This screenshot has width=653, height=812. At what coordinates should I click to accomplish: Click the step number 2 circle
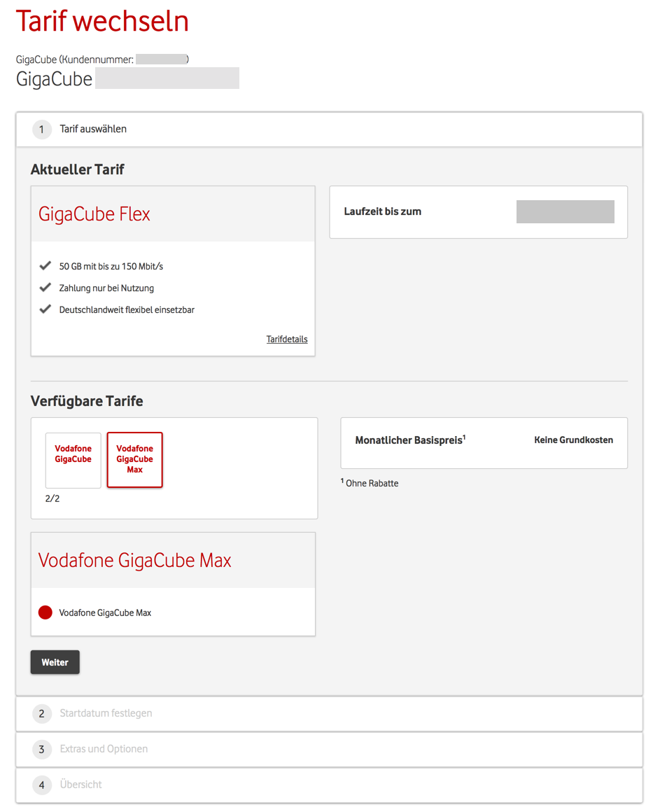pos(42,713)
